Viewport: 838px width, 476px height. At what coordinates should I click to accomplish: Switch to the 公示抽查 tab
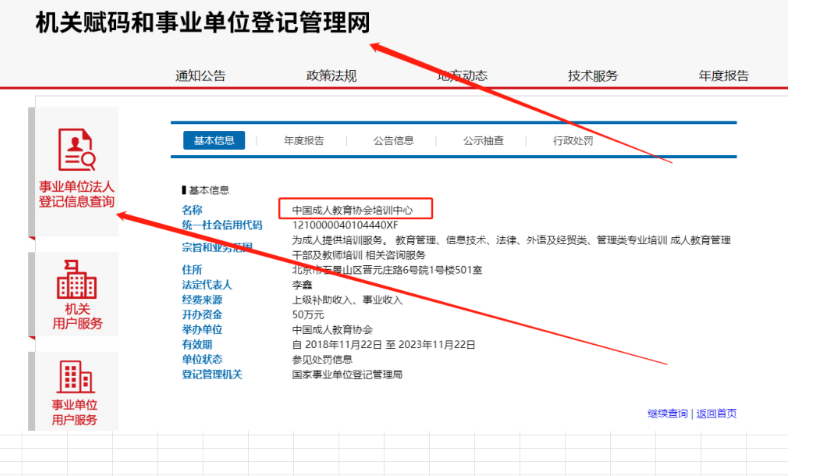pos(483,141)
